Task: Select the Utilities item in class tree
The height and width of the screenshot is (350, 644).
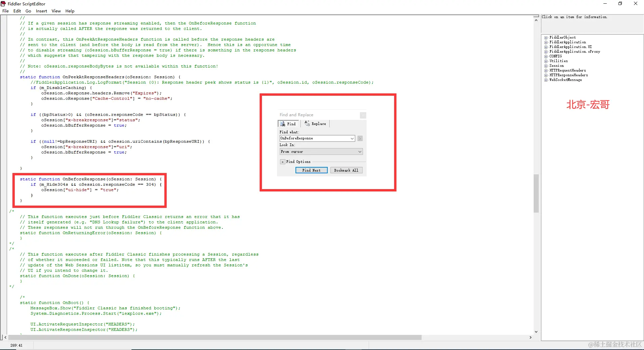Action: 558,61
